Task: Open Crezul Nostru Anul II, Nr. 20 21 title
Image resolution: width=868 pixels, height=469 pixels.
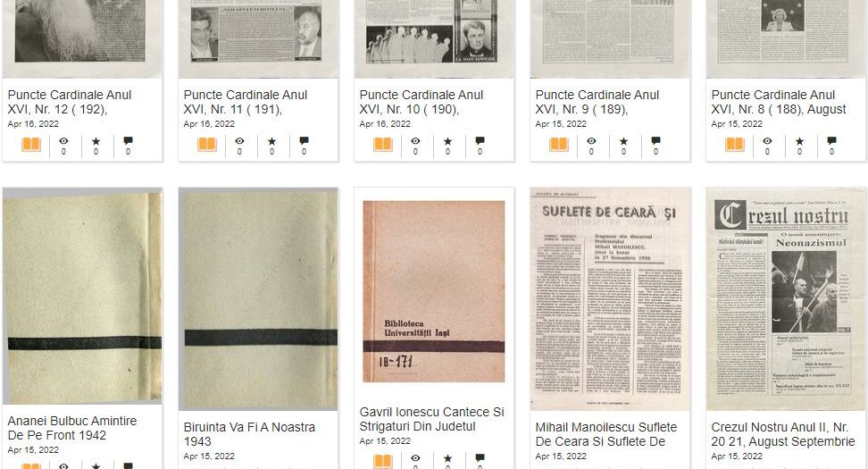Action: 783,434
